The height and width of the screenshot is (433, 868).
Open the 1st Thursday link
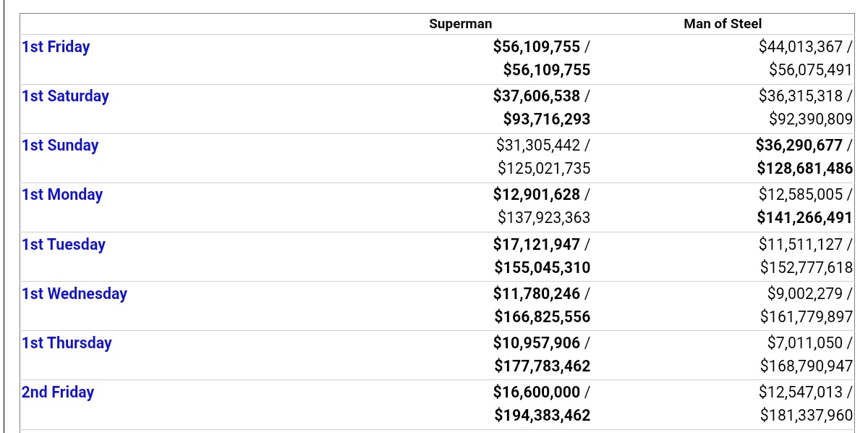click(67, 343)
